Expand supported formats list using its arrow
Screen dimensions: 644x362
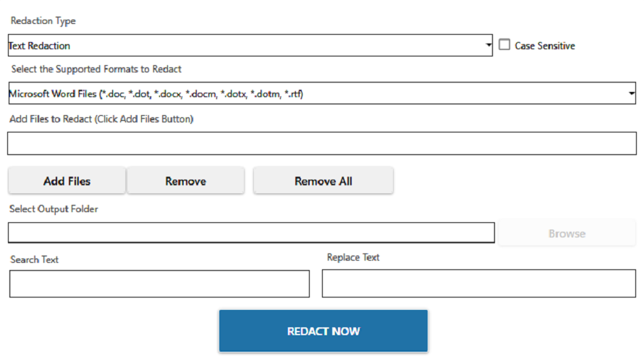tap(632, 93)
